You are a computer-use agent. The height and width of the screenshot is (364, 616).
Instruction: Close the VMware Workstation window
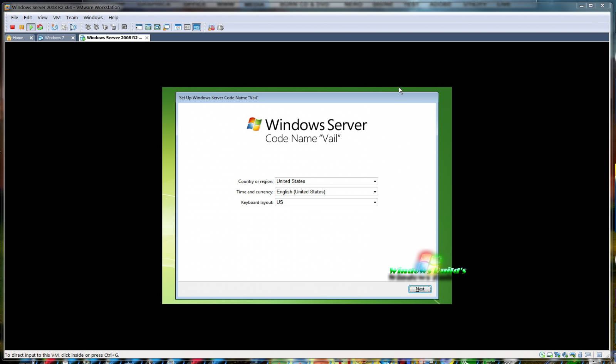(x=603, y=6)
